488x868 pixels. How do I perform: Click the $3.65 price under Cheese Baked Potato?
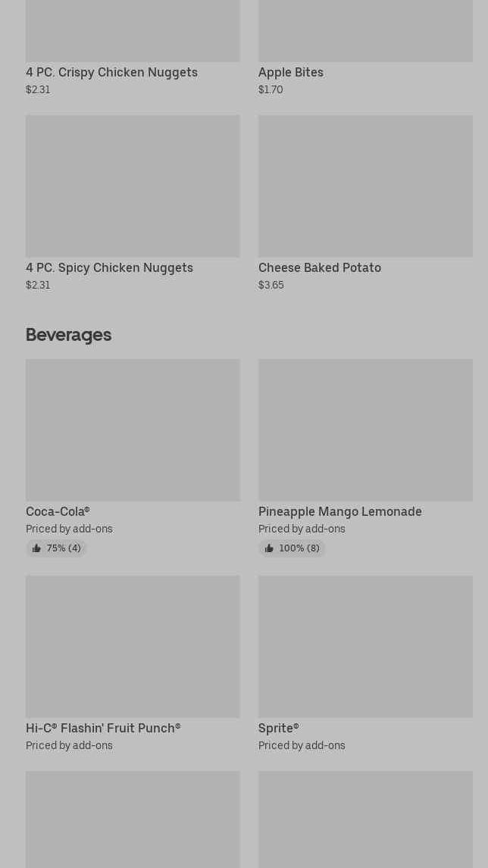click(x=271, y=285)
